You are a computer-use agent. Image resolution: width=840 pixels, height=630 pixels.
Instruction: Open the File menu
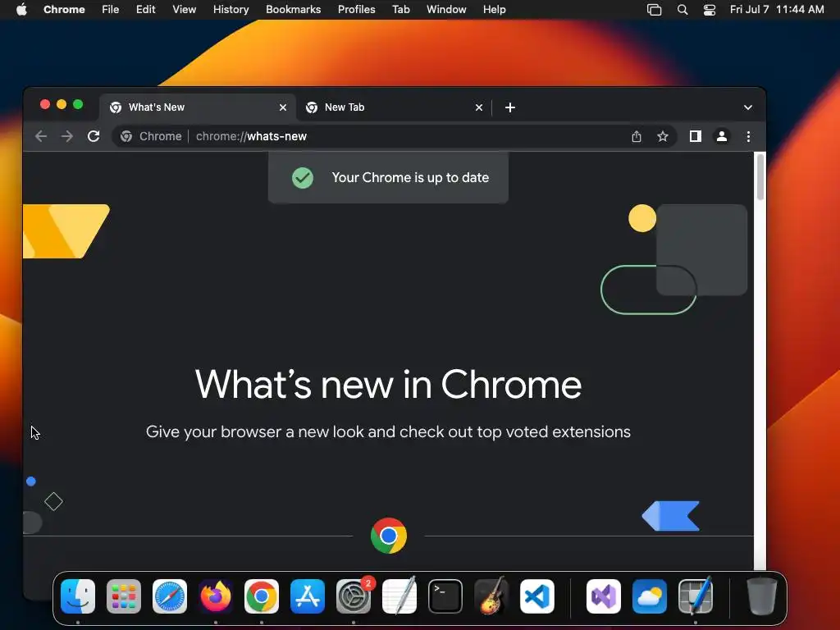(x=111, y=10)
